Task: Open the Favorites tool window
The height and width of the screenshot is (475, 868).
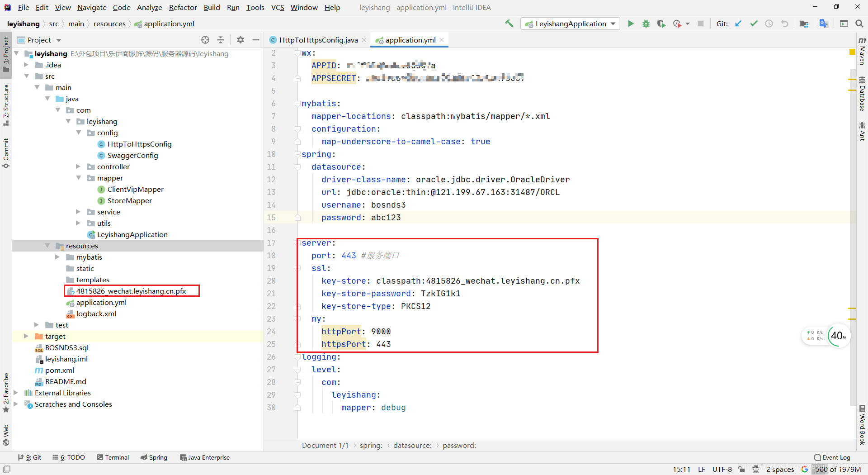Action: pos(6,393)
